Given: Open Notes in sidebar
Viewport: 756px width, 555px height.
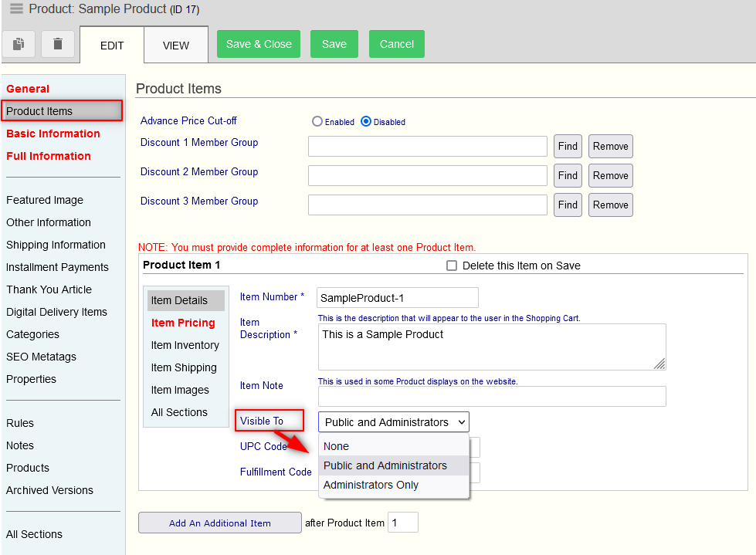Looking at the screenshot, I should pos(20,445).
